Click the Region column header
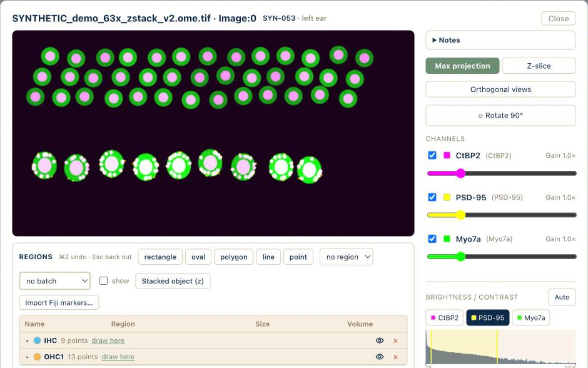The height and width of the screenshot is (368, 588). tap(123, 324)
